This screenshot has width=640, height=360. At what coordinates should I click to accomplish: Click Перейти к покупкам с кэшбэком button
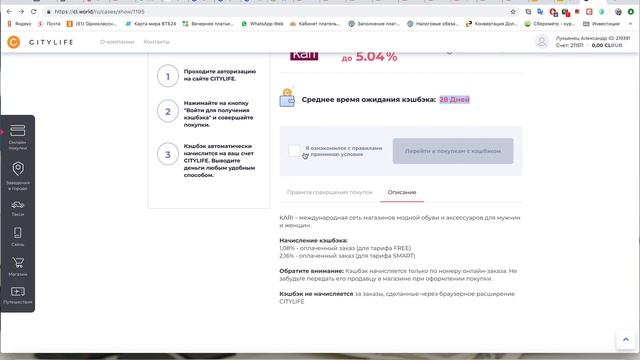click(453, 151)
